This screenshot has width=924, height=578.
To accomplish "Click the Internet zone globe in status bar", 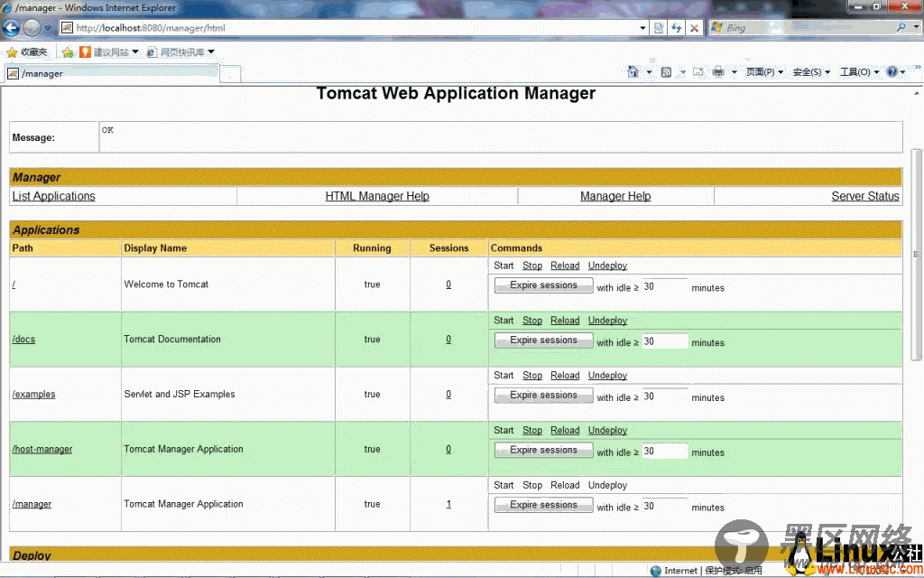I will click(655, 571).
